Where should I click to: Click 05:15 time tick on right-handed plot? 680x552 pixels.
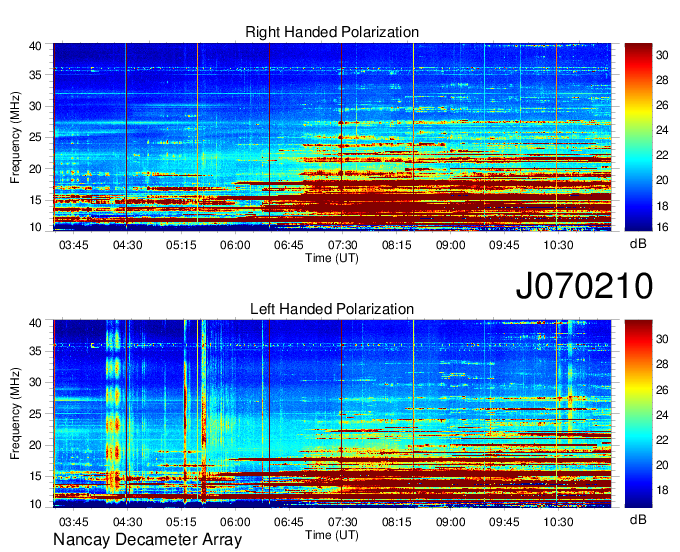[181, 245]
